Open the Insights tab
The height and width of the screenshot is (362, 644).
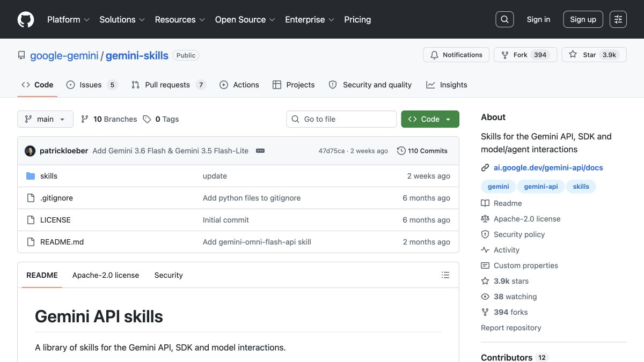[447, 85]
